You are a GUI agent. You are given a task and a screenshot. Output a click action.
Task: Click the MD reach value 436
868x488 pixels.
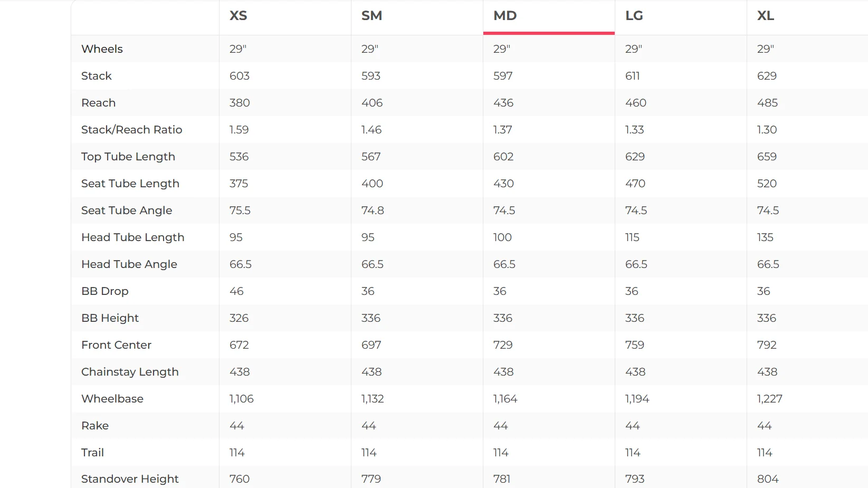tap(503, 103)
